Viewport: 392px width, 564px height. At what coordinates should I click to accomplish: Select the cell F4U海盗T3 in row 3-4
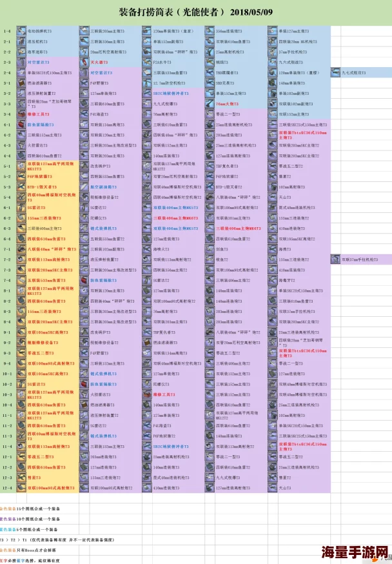click(x=99, y=114)
